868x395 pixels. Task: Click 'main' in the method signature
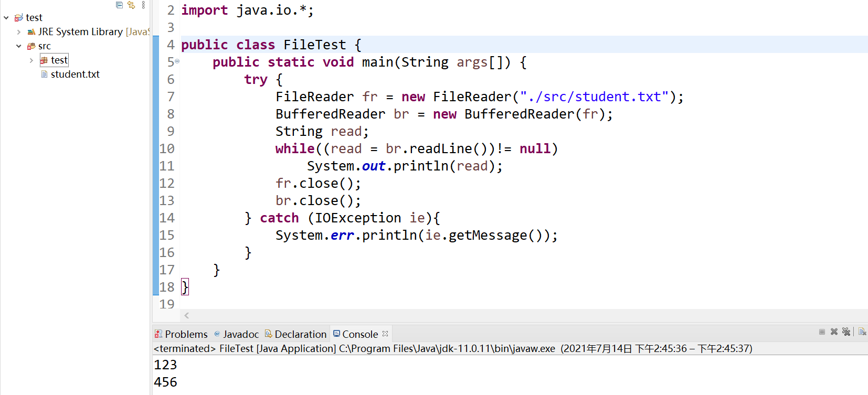(377, 62)
